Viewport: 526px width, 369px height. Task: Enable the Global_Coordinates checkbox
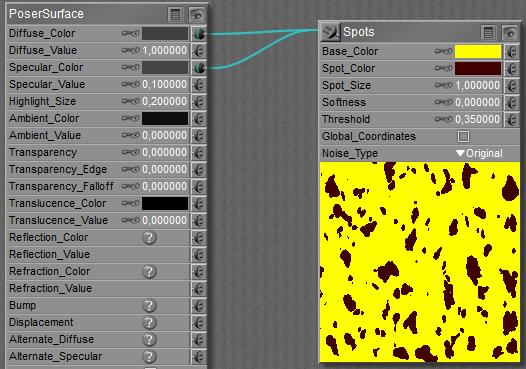pyautogui.click(x=463, y=136)
